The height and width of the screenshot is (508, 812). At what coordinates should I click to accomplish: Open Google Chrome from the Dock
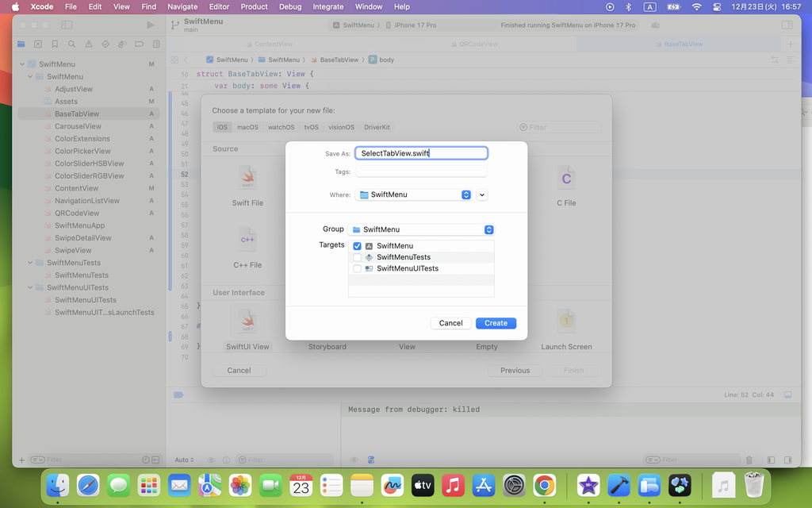544,485
